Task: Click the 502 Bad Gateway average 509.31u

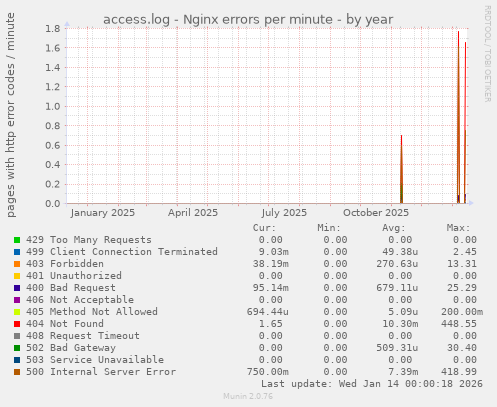Action: 397,348
